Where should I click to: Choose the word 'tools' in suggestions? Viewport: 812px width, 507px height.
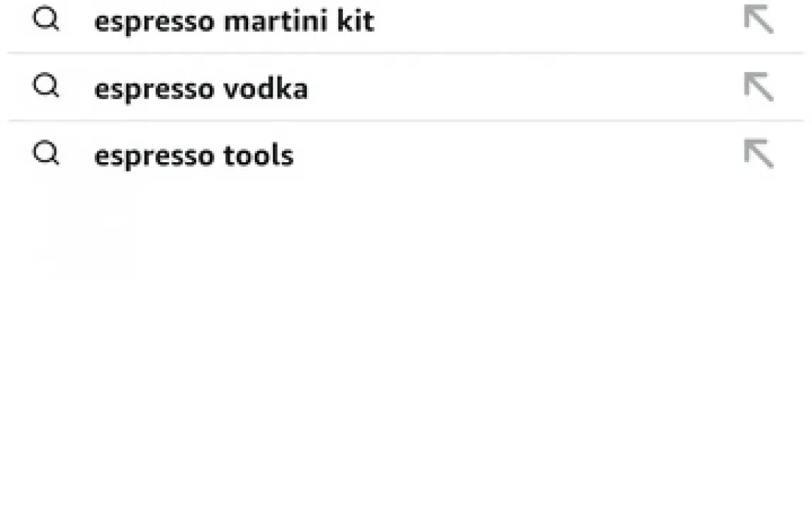(x=259, y=155)
